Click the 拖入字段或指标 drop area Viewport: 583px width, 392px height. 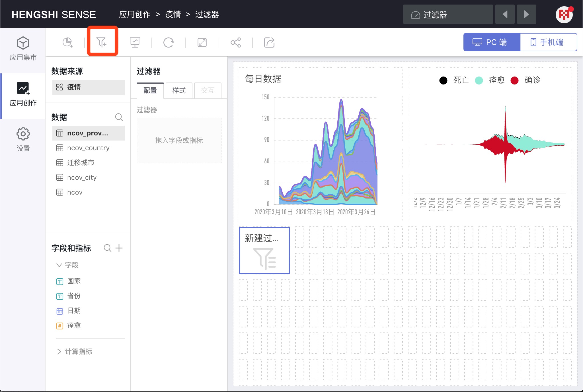point(179,141)
